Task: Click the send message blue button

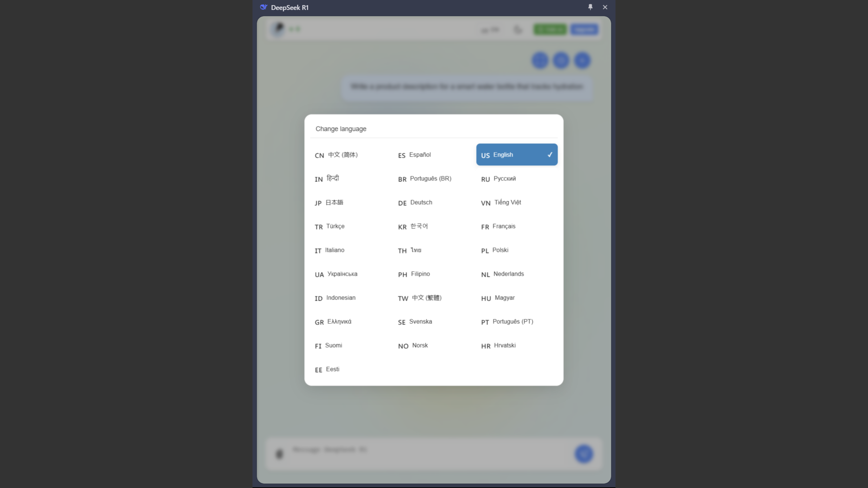Action: click(584, 453)
